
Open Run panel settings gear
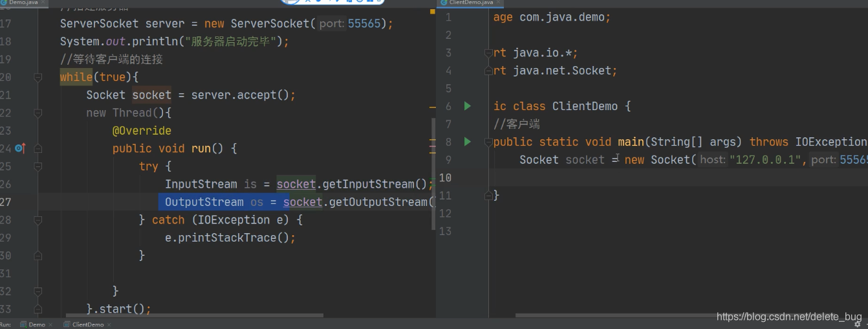858,324
